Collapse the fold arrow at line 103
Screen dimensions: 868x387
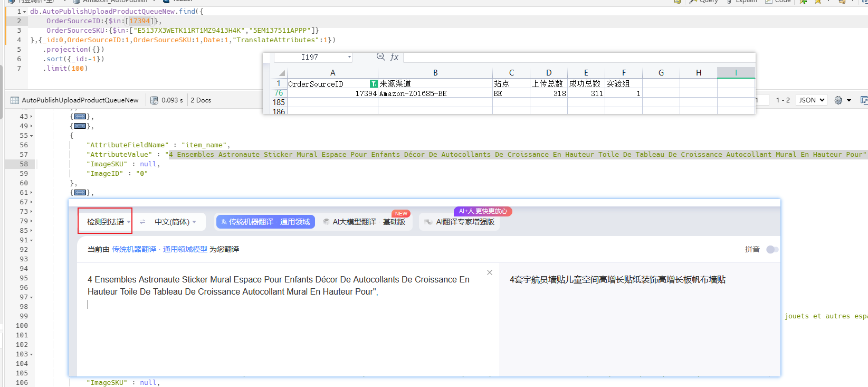pos(31,354)
